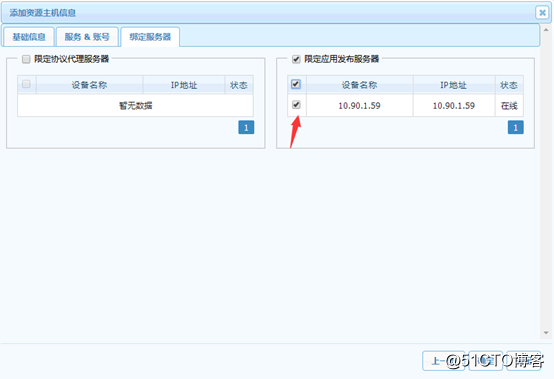Click the 上一步 previous step button
The height and width of the screenshot is (379, 554).
pos(443,361)
